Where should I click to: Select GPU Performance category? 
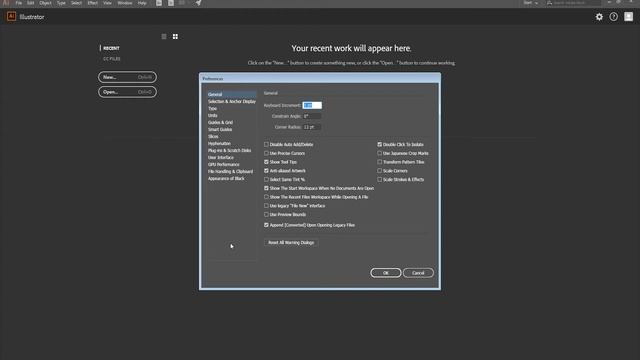pyautogui.click(x=224, y=164)
